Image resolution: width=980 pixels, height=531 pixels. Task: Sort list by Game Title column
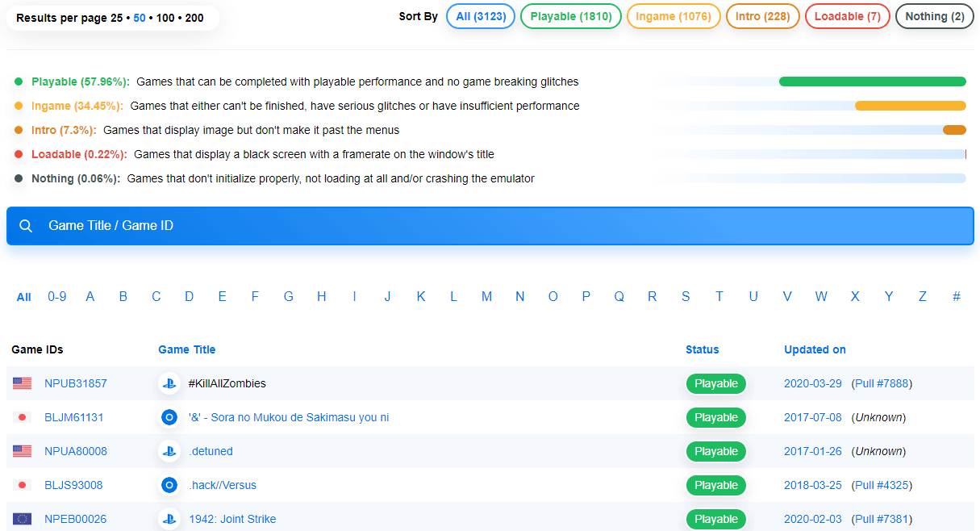[186, 349]
